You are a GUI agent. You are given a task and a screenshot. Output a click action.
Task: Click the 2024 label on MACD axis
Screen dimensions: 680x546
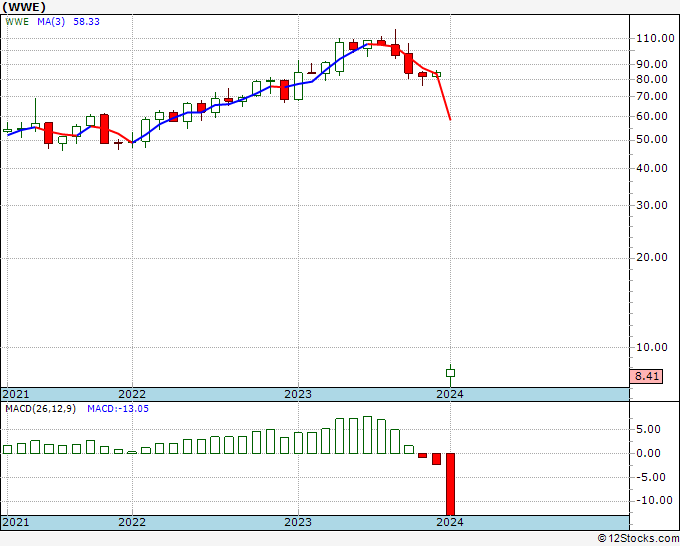[450, 522]
